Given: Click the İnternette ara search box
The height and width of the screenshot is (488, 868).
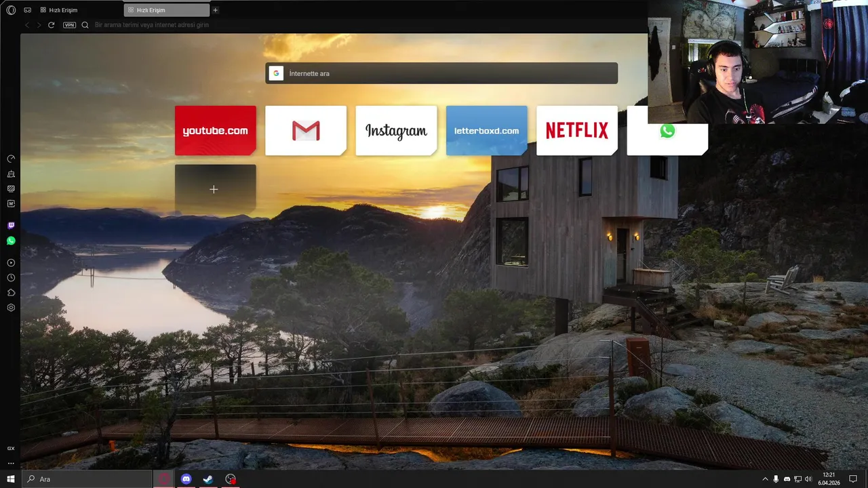Looking at the screenshot, I should [x=441, y=73].
